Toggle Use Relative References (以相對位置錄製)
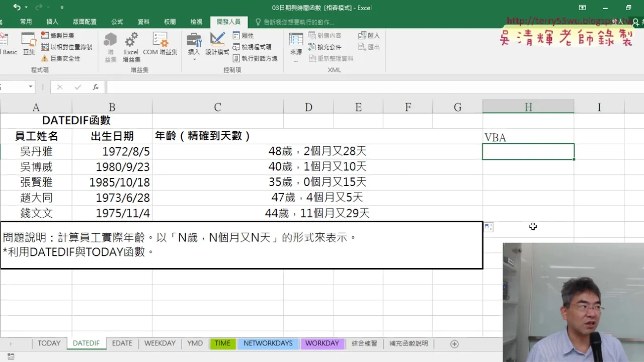The image size is (644, 362). click(x=66, y=47)
